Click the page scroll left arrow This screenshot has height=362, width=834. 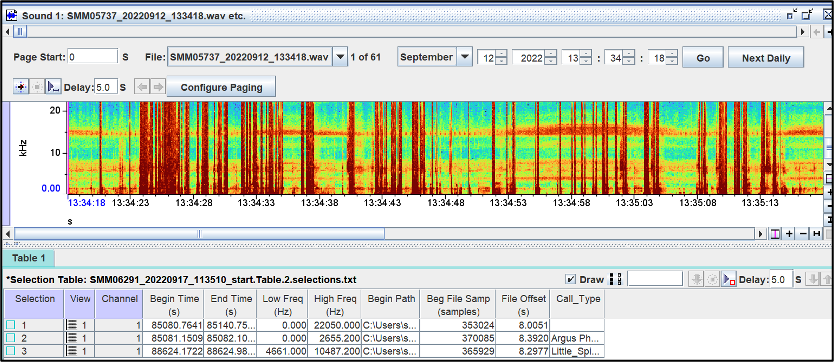(7, 32)
